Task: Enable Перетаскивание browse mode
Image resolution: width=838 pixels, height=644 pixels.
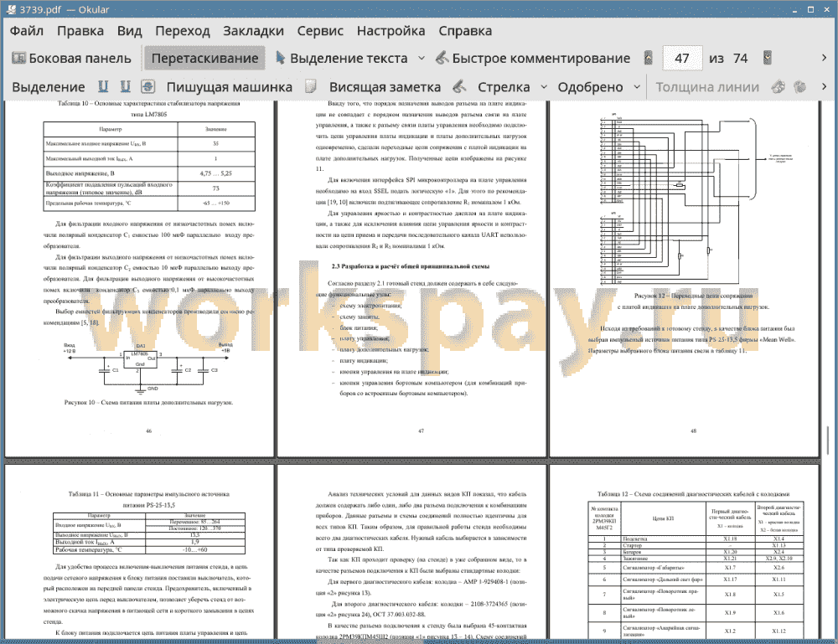Action: (x=204, y=59)
